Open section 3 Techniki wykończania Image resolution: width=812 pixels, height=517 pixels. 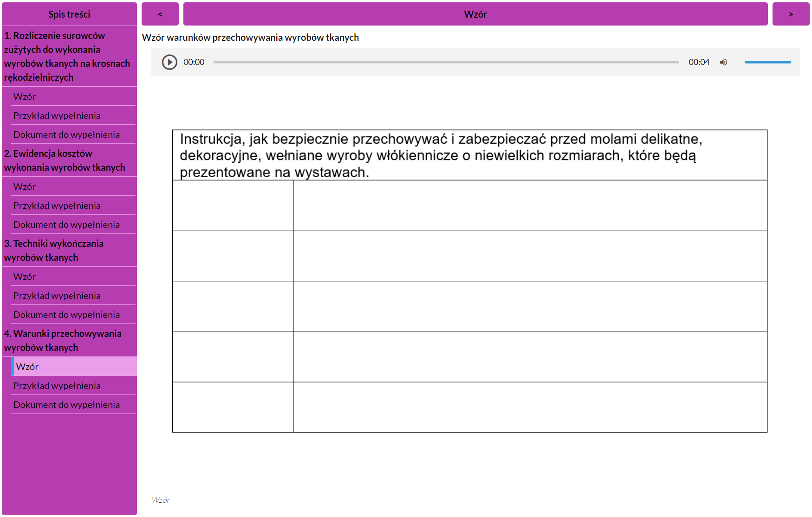click(x=54, y=250)
